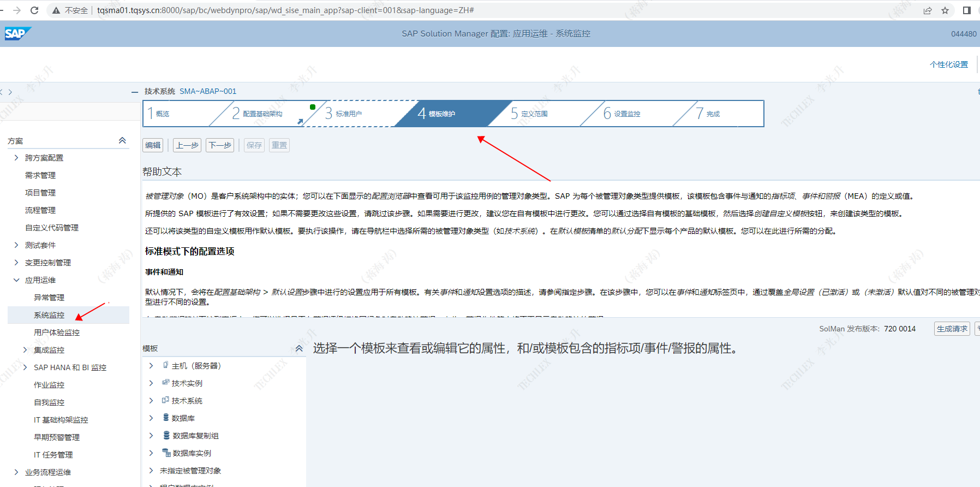Screen dimensions: 980x487
Task: Click the SAP logo
Action: (17, 33)
